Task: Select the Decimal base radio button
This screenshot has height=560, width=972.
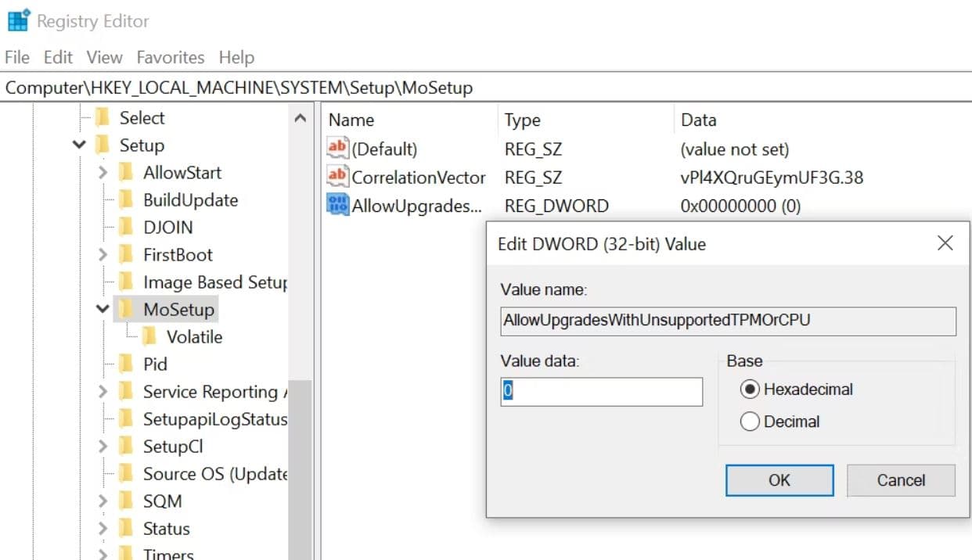Action: pos(750,421)
